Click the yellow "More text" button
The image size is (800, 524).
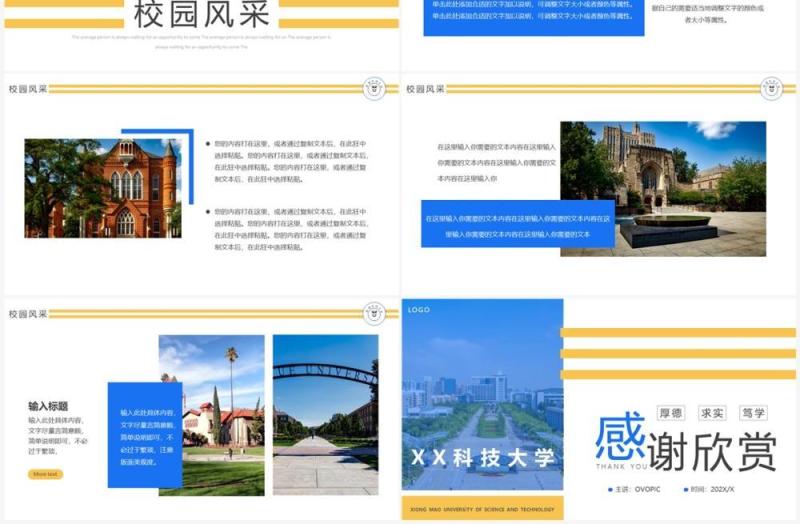coord(45,475)
